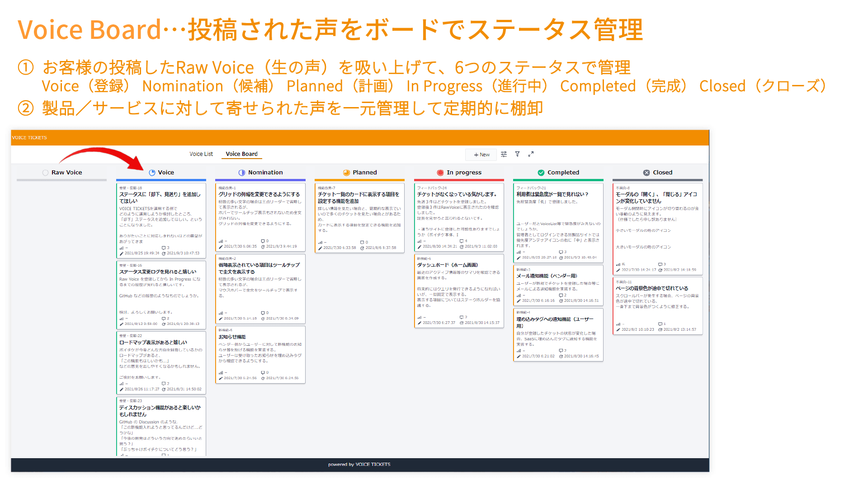Screen dimensions: 868x488
Task: Select the Voice Board tab
Action: [241, 154]
